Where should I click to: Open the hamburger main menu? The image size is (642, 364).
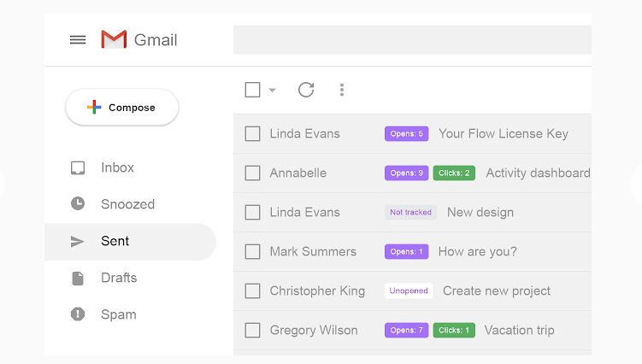click(x=78, y=40)
